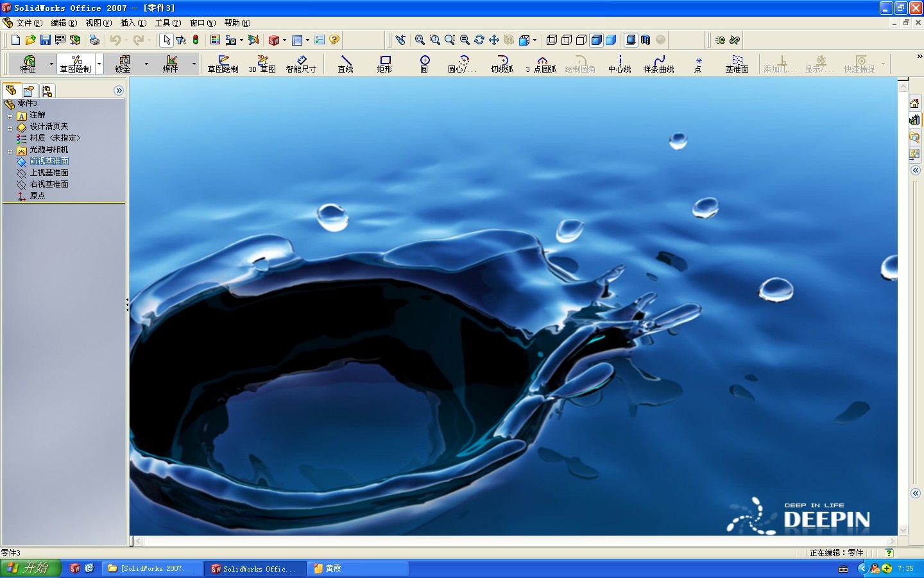The image size is (924, 578).
Task: Select the 基准面 Plane tool
Action: [737, 64]
